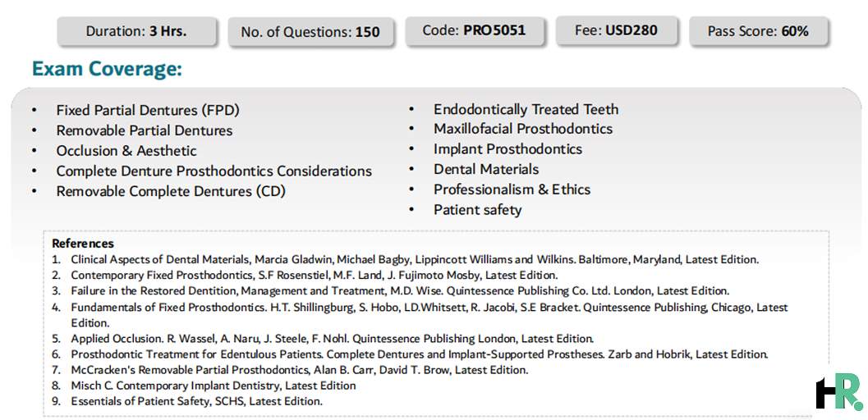The image size is (868, 420).
Task: Select the Fee USD280 badge
Action: click(616, 30)
